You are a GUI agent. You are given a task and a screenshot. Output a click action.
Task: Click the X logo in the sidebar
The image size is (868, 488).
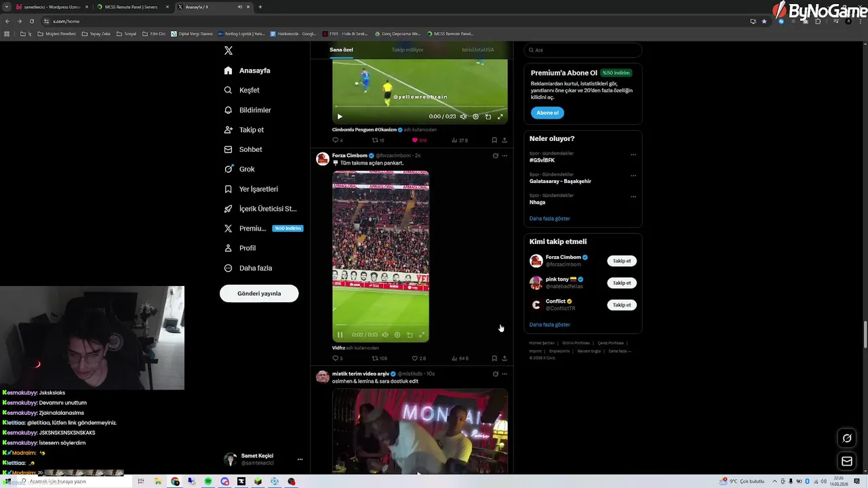[x=229, y=51]
